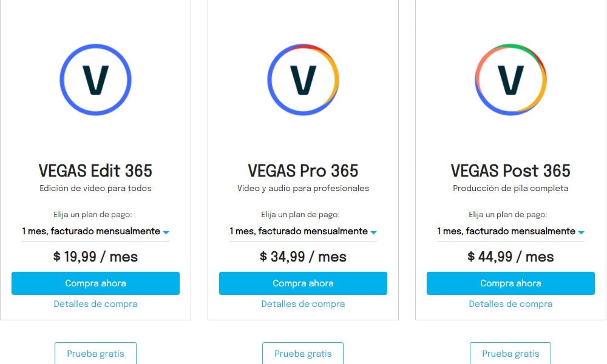Open Detalles de compra for VEGAS Edit 365

[95, 303]
